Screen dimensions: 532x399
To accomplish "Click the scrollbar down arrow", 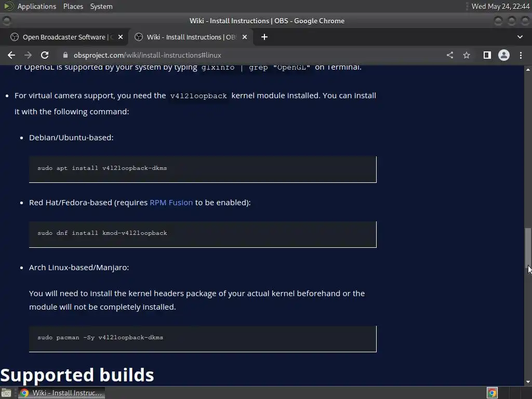I will coord(528,382).
